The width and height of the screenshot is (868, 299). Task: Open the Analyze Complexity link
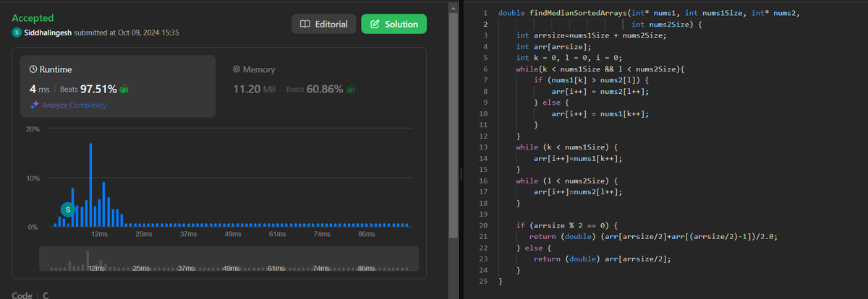pos(74,105)
